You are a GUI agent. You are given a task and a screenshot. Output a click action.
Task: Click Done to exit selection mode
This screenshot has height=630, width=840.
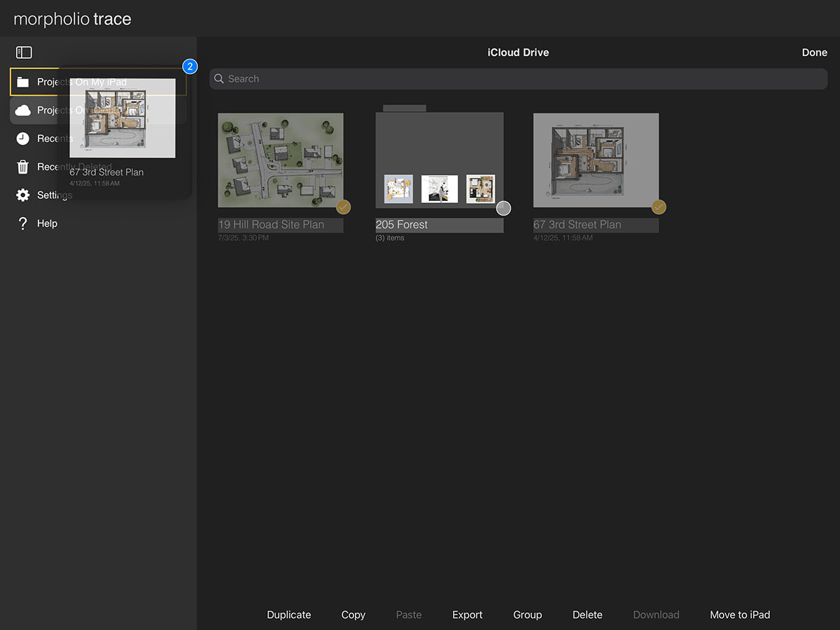[814, 52]
